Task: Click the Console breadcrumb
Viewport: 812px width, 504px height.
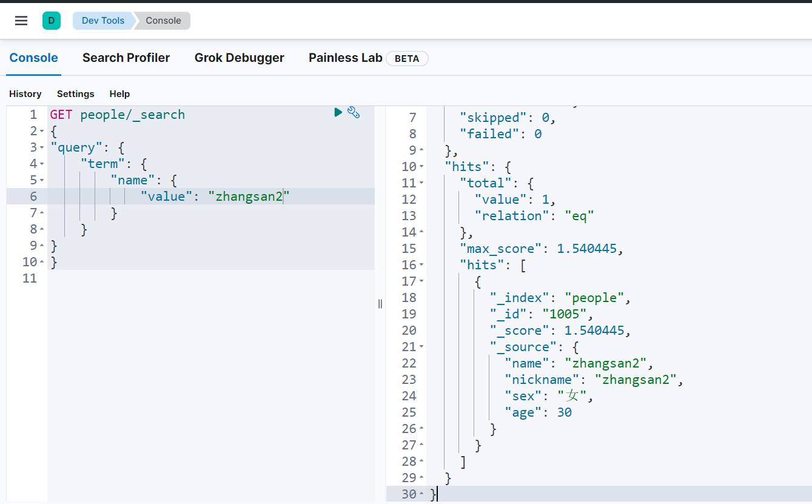Action: (163, 21)
